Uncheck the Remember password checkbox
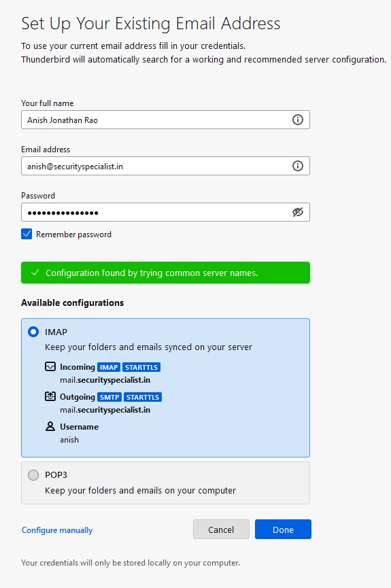Viewport: 391px width, 588px height. [27, 234]
